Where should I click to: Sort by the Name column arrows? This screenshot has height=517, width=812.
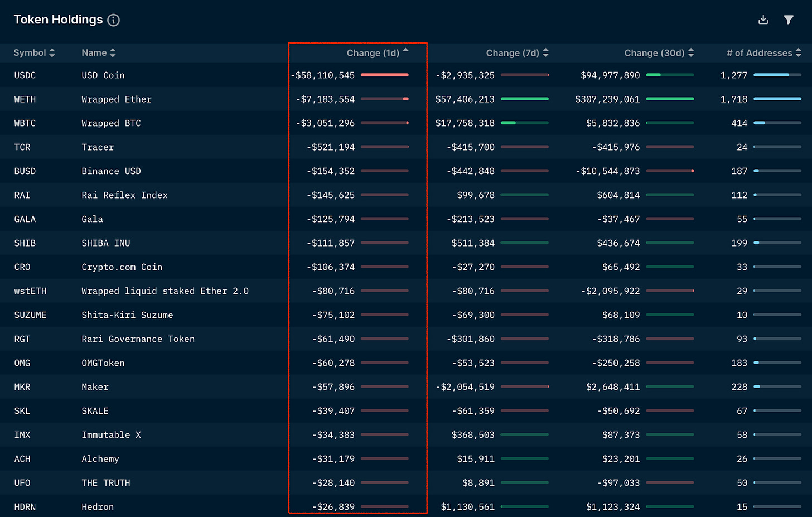pos(113,53)
